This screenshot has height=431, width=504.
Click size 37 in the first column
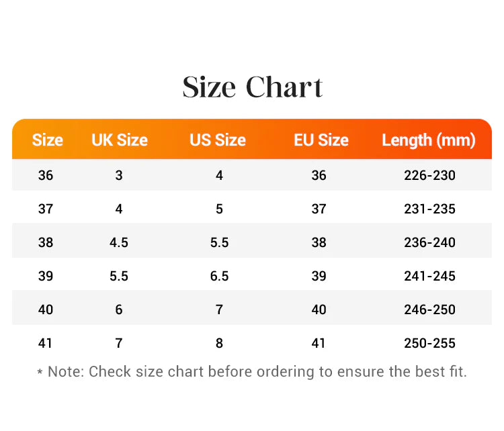tap(46, 209)
